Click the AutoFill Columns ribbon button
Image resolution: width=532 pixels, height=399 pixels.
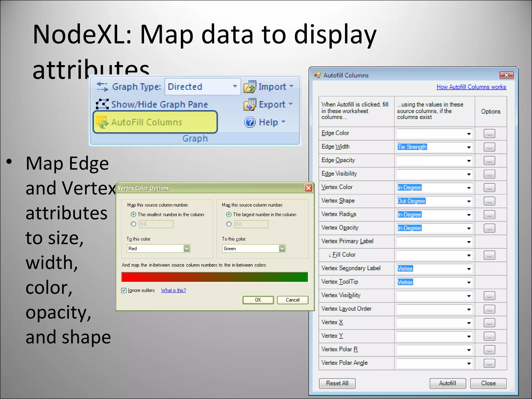155,122
